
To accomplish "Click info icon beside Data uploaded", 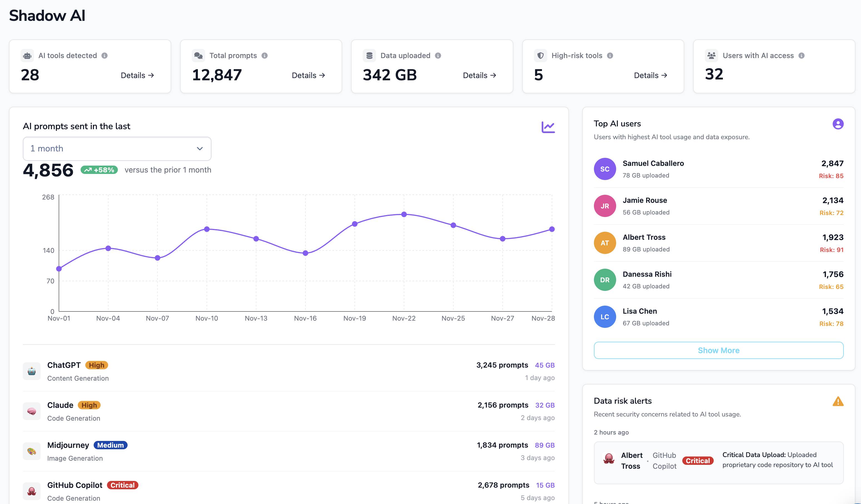I will pyautogui.click(x=438, y=56).
